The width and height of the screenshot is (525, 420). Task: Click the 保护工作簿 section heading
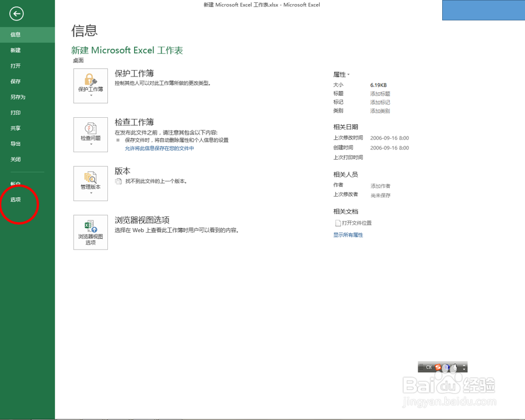134,73
